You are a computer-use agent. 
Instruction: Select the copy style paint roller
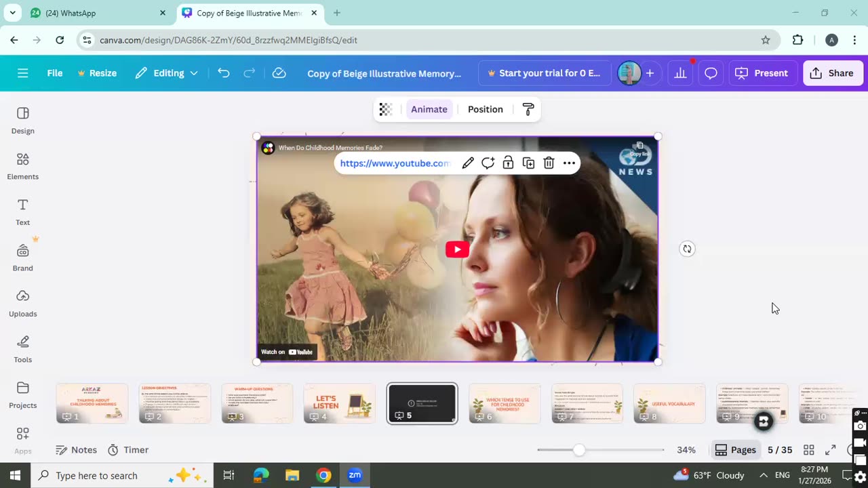pos(528,109)
